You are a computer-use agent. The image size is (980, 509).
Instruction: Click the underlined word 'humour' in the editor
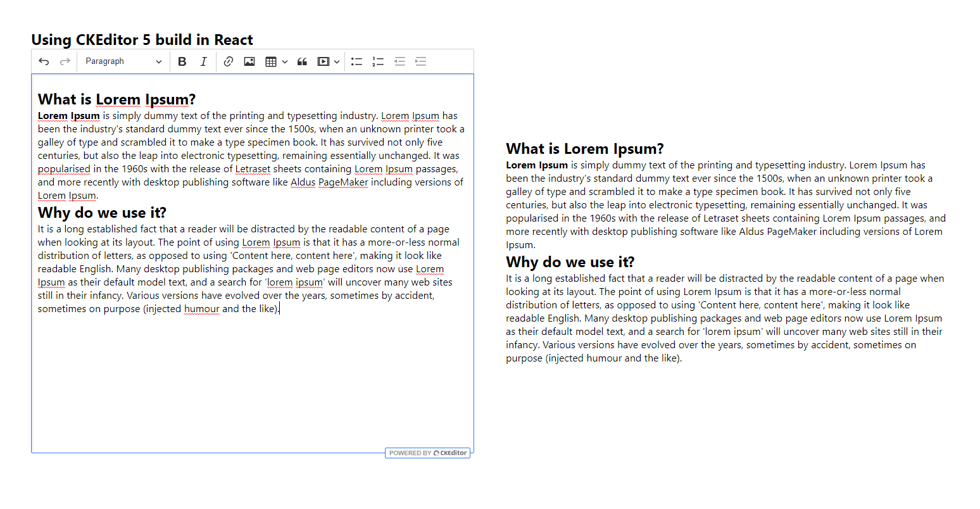(x=201, y=309)
